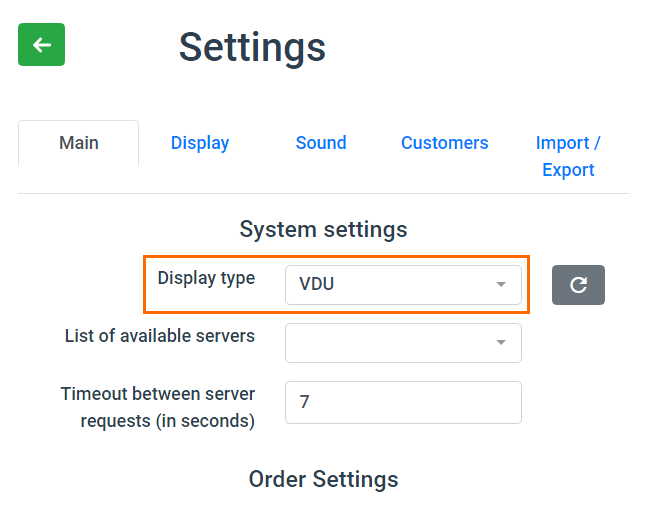Click the value 7 in timeout field
Image resolution: width=648 pixels, height=510 pixels.
[305, 402]
